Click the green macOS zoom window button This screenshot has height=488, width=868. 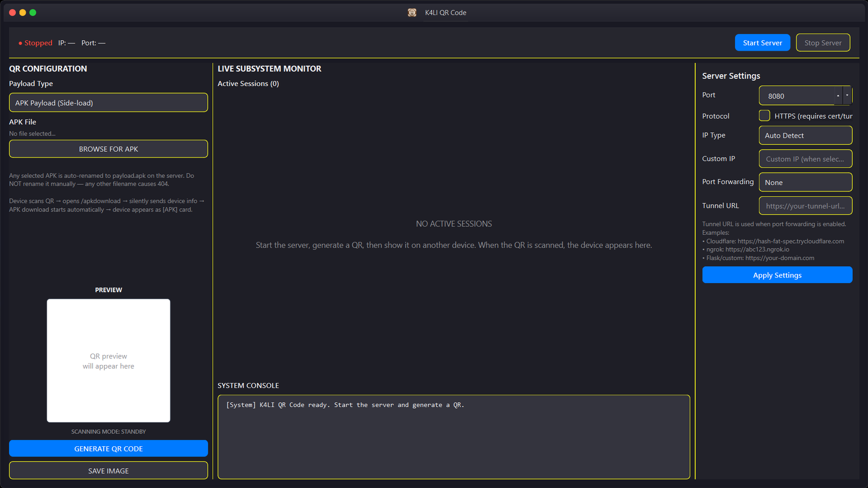point(33,12)
